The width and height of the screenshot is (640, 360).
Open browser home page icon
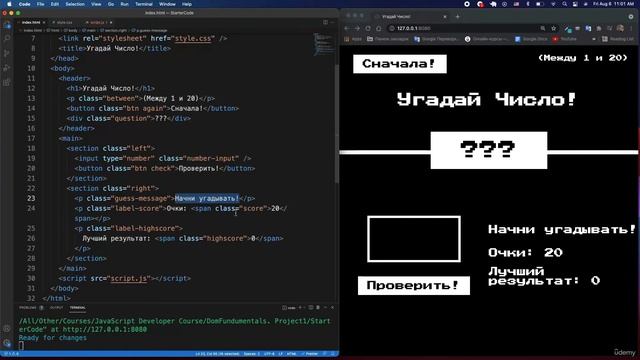tap(379, 29)
